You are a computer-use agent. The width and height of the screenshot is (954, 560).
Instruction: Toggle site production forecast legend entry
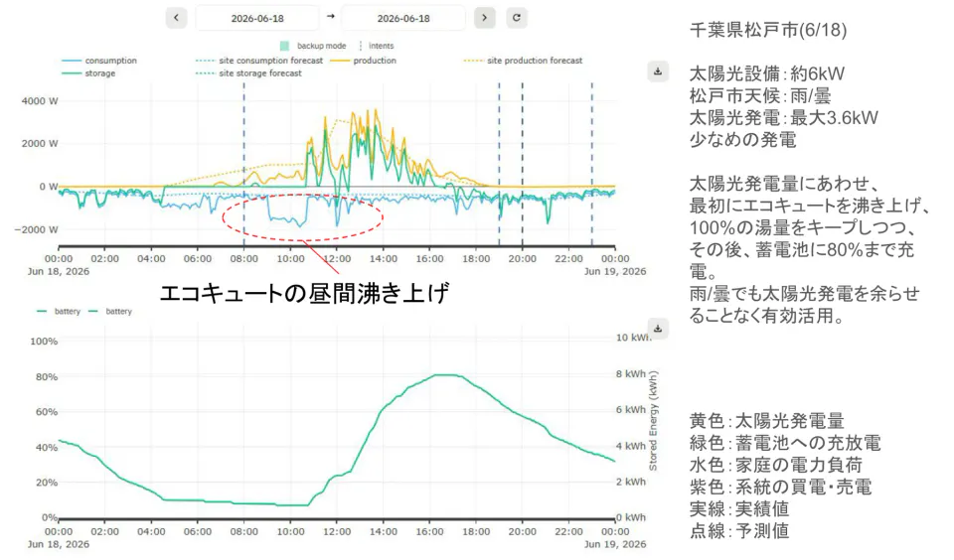pyautogui.click(x=523, y=61)
